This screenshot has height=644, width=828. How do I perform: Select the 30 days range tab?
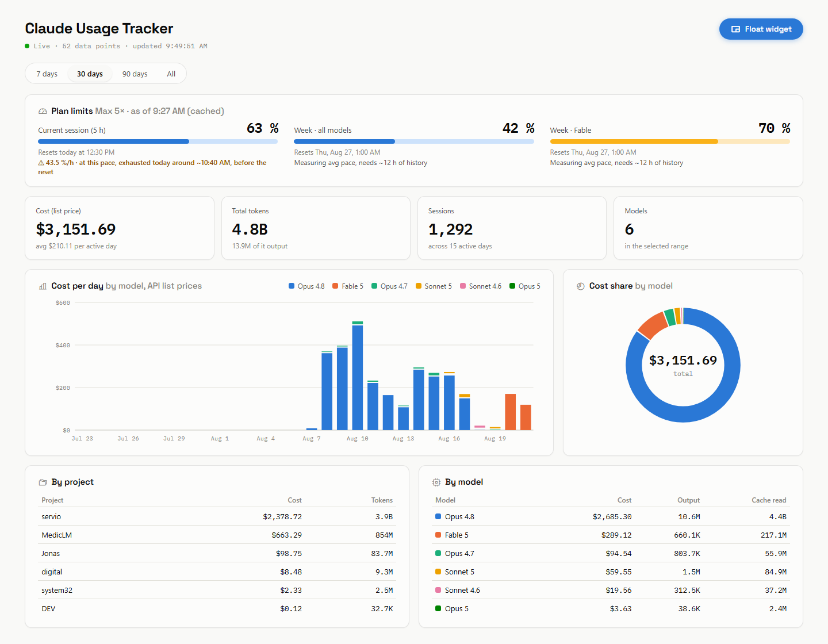coord(90,74)
